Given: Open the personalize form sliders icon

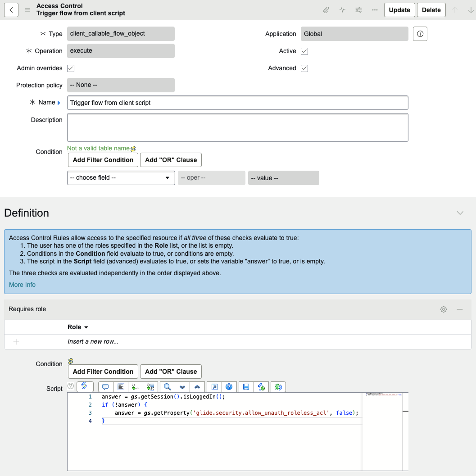Looking at the screenshot, I should tap(358, 9).
